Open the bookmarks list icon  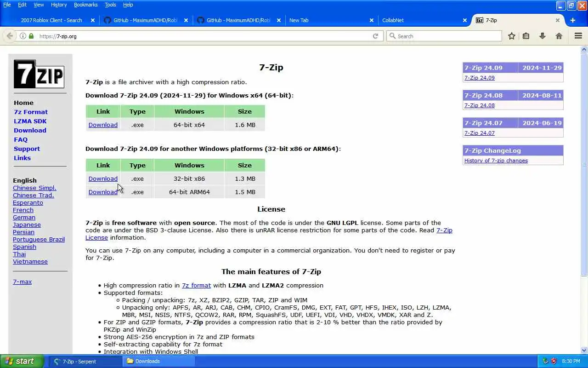526,36
